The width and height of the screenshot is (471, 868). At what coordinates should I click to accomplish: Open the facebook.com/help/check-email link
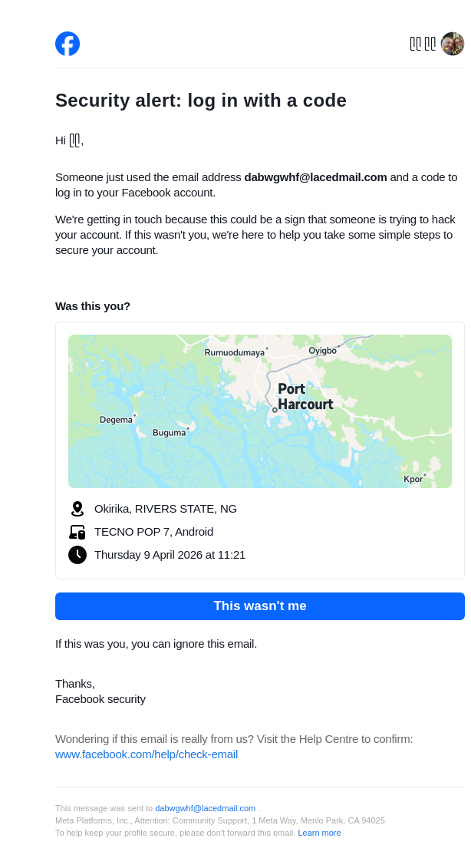pos(147,754)
